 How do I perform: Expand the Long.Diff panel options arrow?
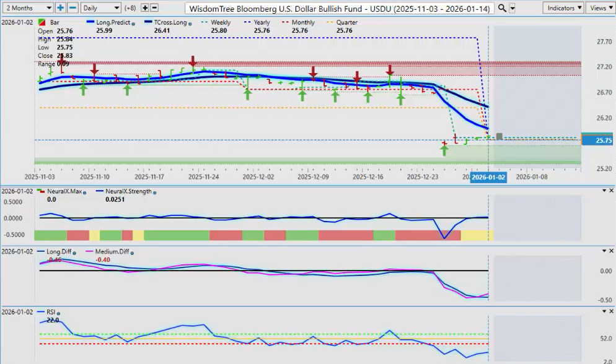603,251
